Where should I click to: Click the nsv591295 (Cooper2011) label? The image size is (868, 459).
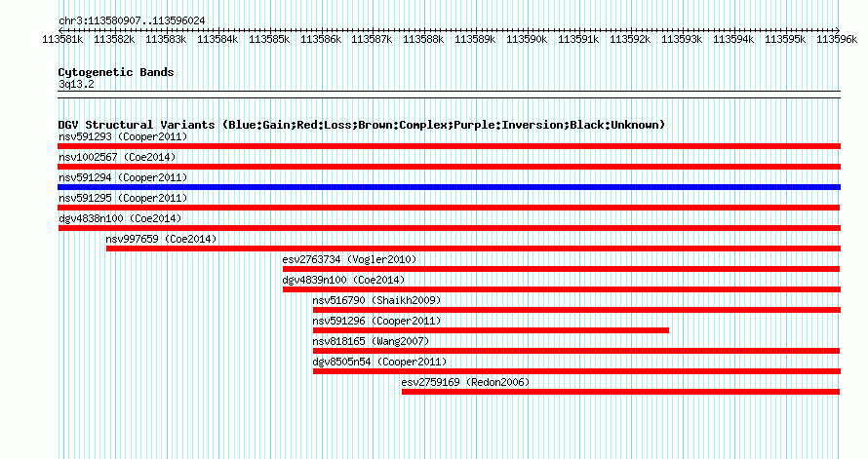point(123,198)
